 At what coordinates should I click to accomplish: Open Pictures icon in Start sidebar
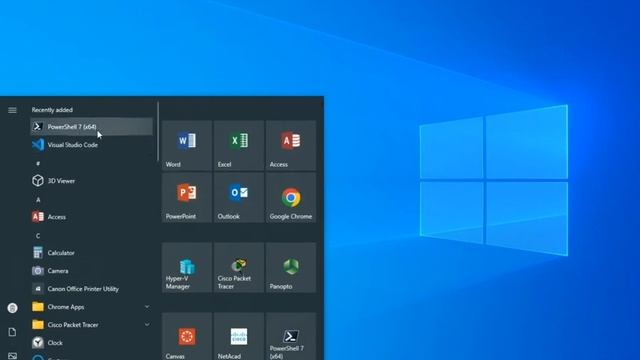coord(12,356)
